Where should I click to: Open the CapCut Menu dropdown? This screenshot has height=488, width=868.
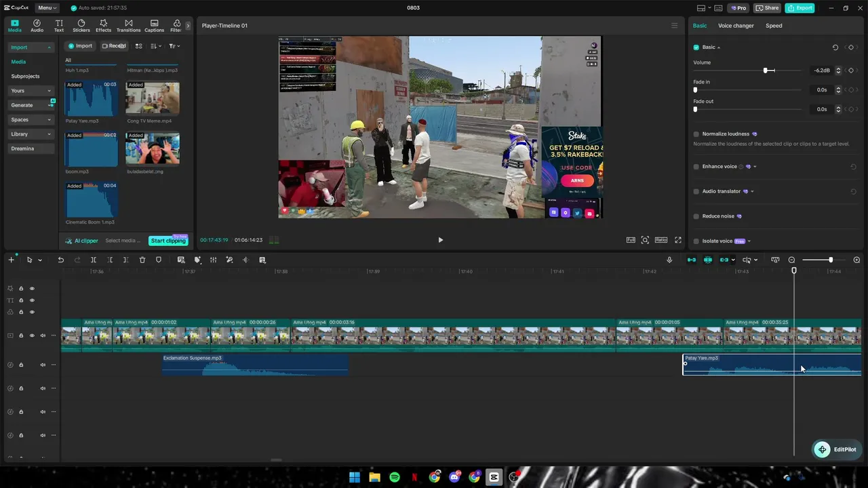click(47, 8)
